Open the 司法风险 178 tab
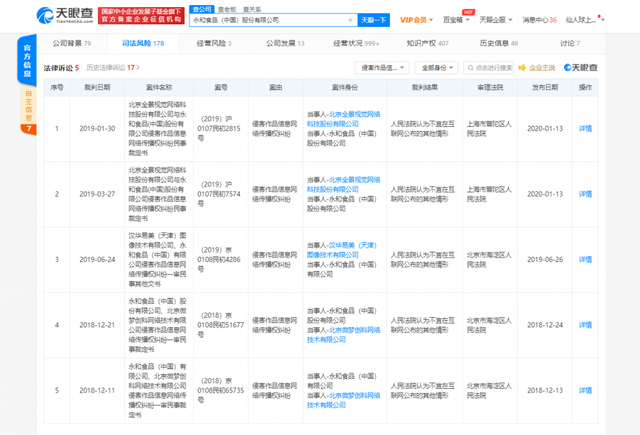 coord(143,43)
